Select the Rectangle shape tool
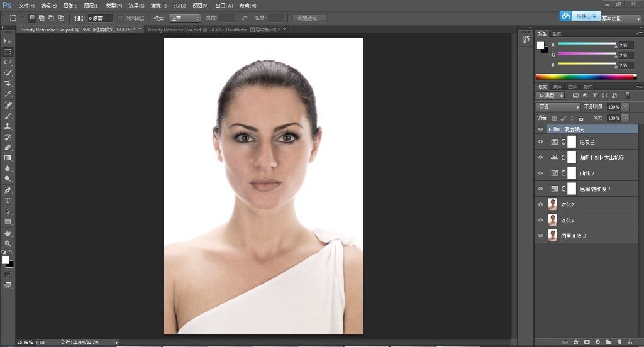 8,222
